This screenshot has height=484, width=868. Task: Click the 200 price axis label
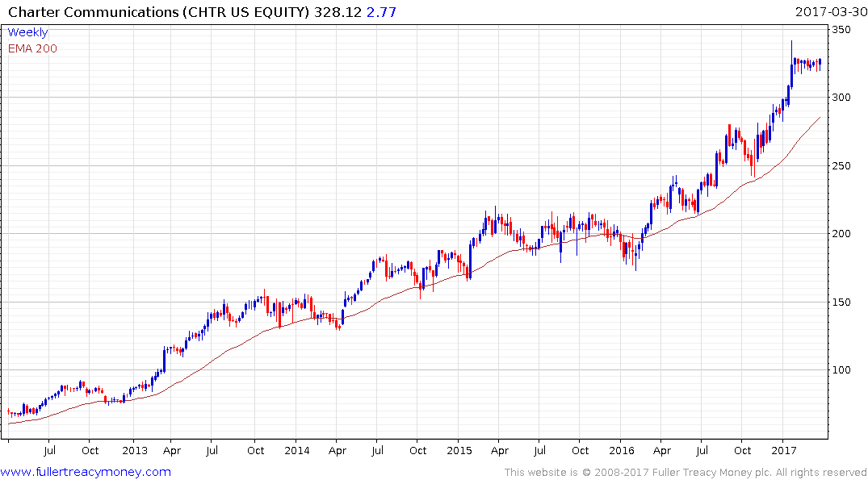coord(841,233)
